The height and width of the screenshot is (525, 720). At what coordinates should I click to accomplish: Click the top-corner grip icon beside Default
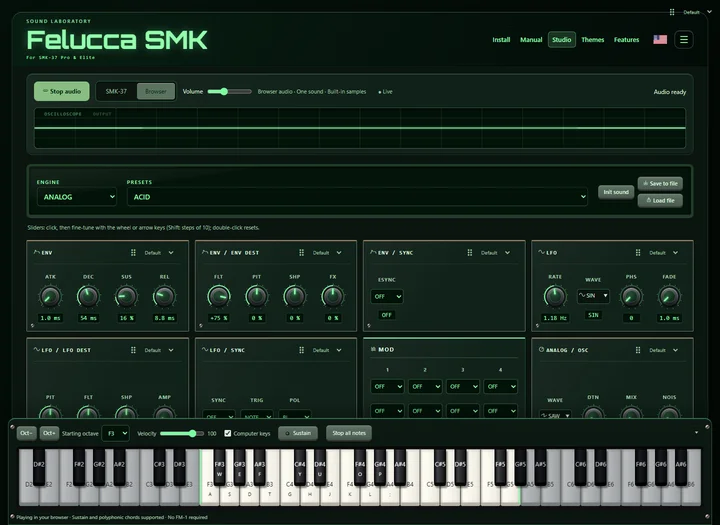pos(672,12)
